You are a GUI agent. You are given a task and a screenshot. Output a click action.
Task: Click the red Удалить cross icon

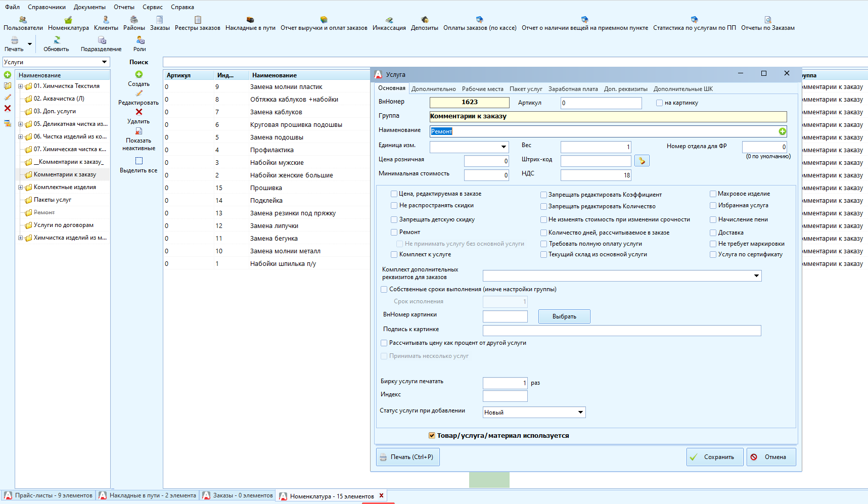139,112
